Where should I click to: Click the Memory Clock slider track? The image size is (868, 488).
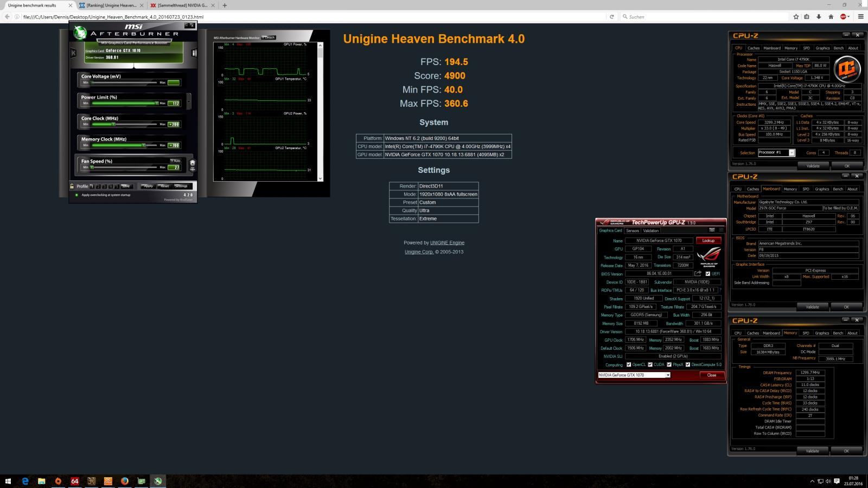pyautogui.click(x=124, y=145)
